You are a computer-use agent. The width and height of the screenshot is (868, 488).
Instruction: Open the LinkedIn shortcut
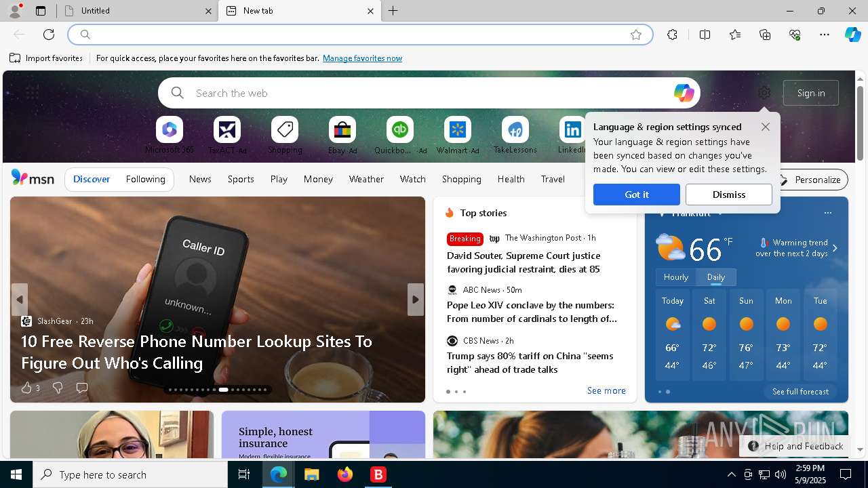(x=572, y=136)
